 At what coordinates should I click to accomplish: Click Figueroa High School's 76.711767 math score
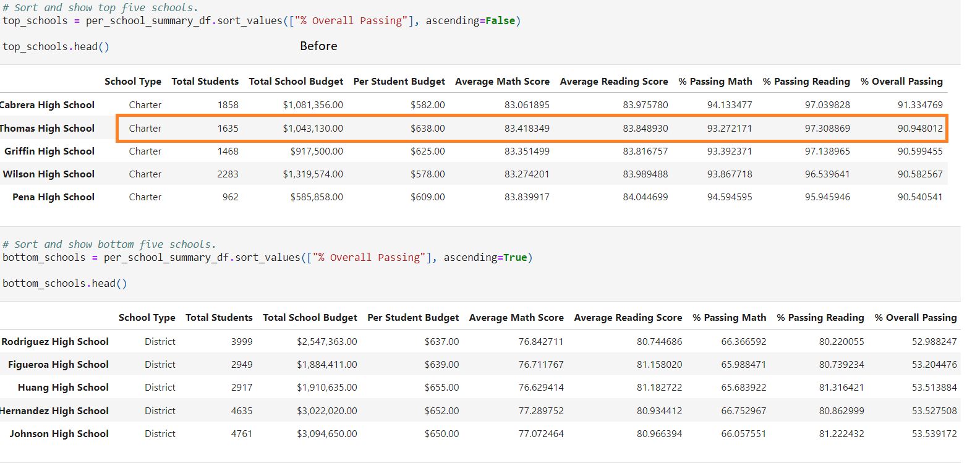(x=541, y=365)
